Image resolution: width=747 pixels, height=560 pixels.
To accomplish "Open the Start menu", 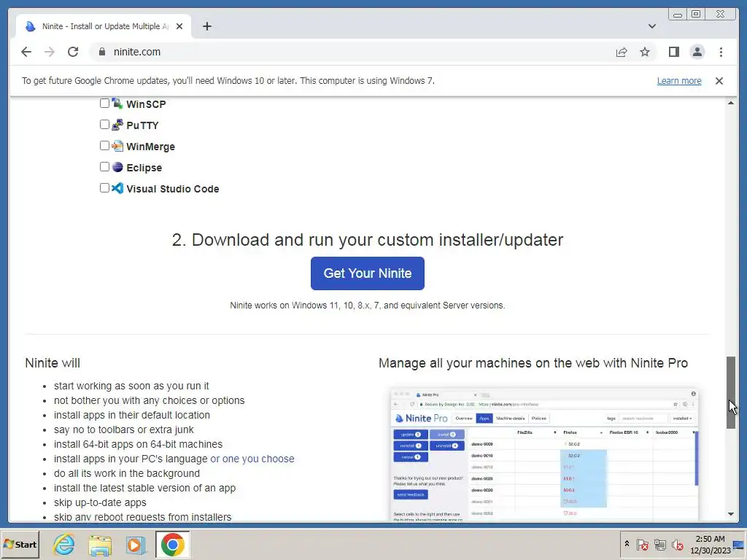I will coord(20,544).
